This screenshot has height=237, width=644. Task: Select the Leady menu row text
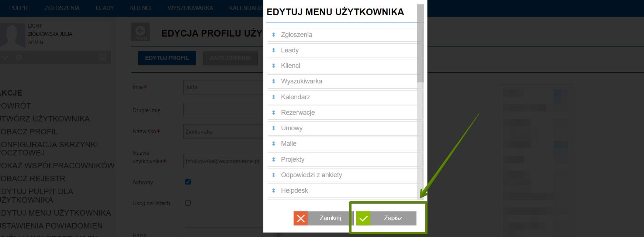tap(290, 50)
